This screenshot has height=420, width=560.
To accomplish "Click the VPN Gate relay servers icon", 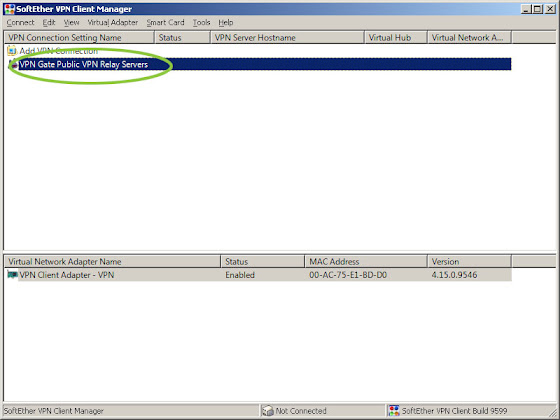I will pos(13,65).
